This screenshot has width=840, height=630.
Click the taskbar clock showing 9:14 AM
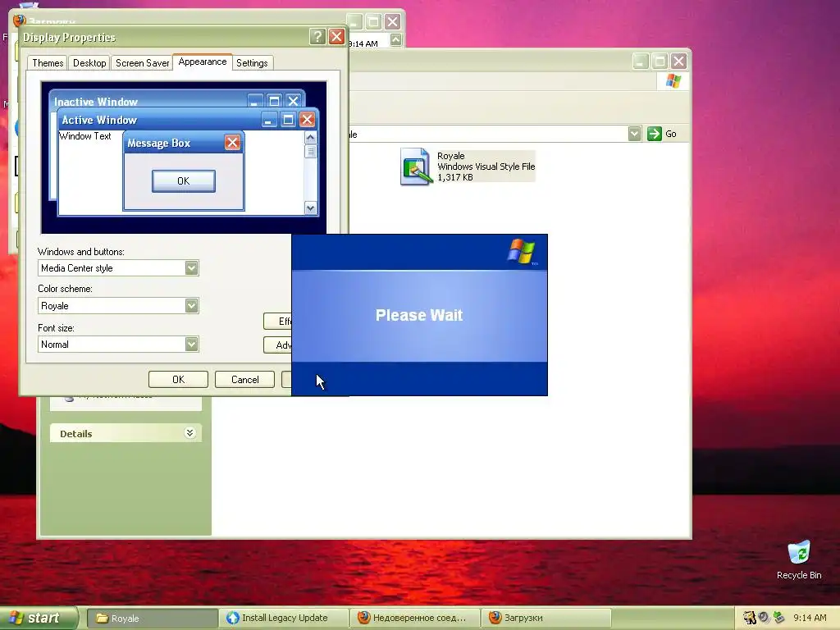[810, 618]
